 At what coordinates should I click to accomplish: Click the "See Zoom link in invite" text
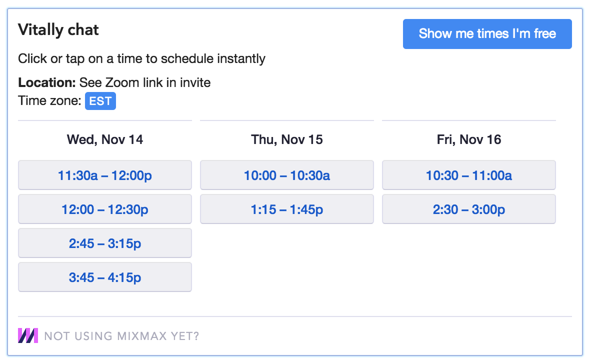[x=145, y=82]
